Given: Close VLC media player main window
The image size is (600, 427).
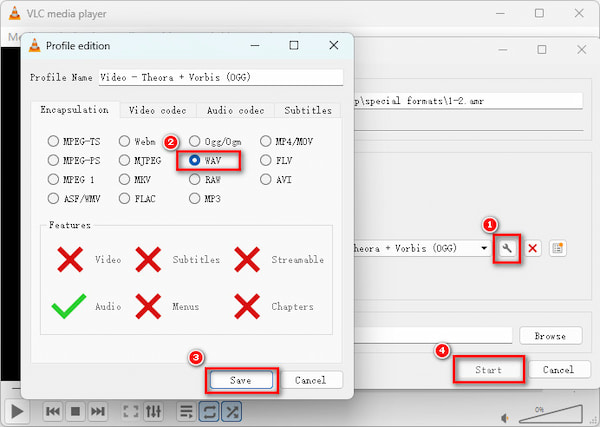Looking at the screenshot, I should tap(579, 13).
